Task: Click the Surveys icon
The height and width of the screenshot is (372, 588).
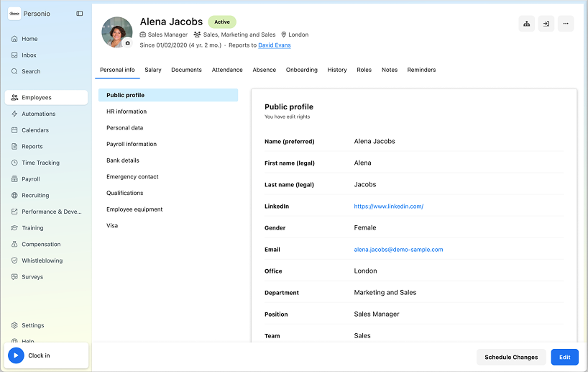Action: 14,277
